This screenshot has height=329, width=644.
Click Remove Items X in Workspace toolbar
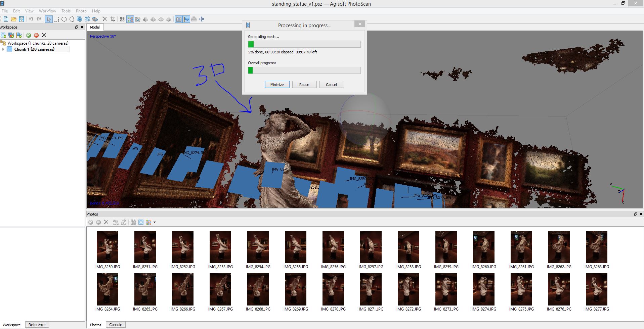pyautogui.click(x=44, y=35)
